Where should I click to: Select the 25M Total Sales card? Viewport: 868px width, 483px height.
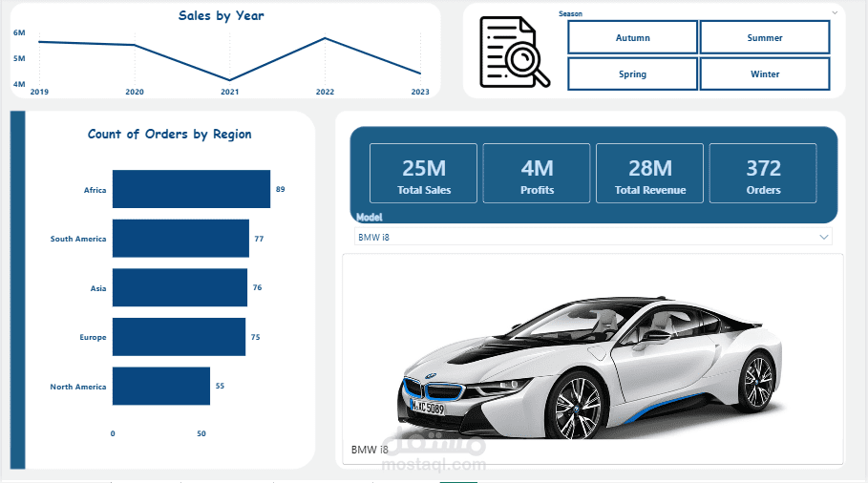click(423, 174)
